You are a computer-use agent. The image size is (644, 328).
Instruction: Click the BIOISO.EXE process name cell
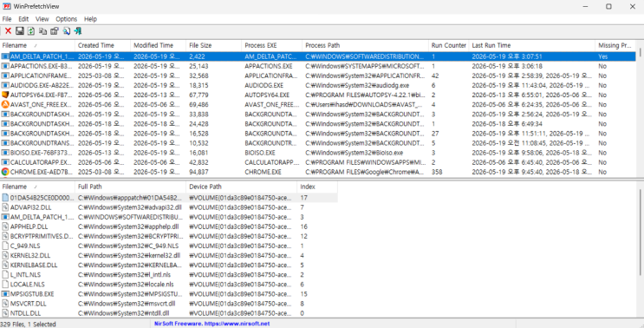pos(260,153)
